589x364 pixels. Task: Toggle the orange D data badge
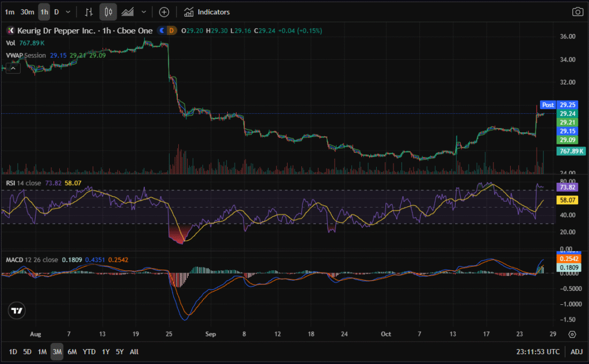(x=171, y=30)
